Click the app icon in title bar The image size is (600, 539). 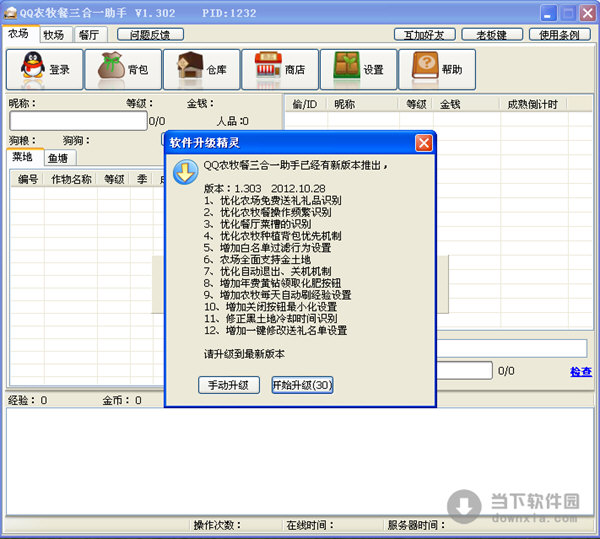pos(10,13)
